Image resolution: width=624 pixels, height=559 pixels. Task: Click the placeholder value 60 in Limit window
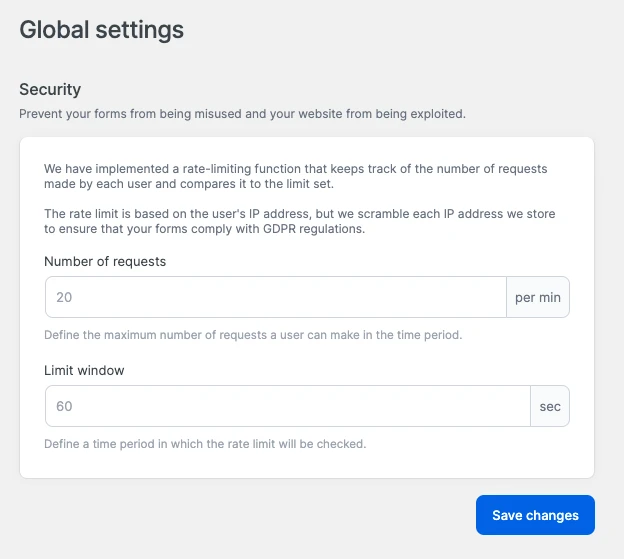point(65,406)
